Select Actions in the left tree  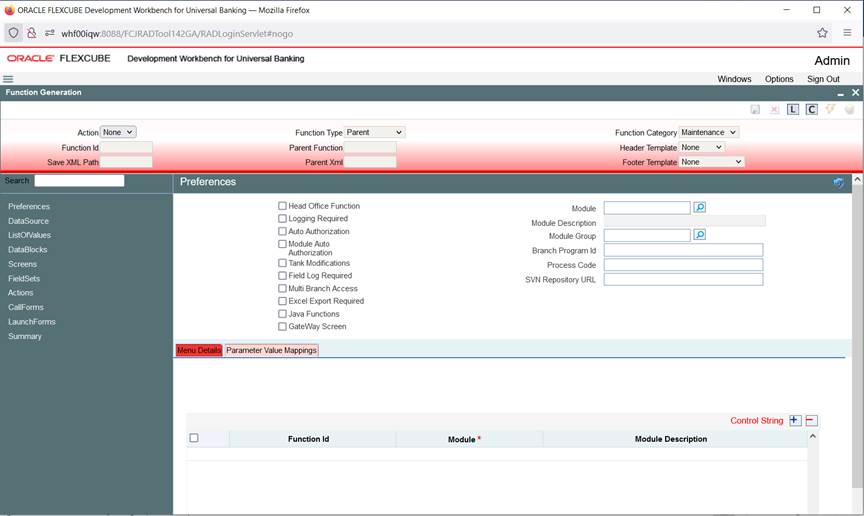coord(20,293)
